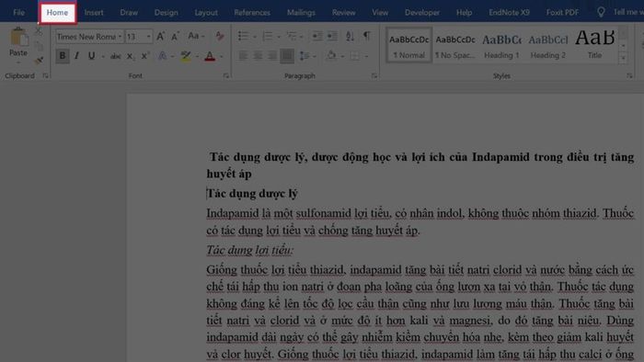Apply the bullet list icon

tap(243, 37)
